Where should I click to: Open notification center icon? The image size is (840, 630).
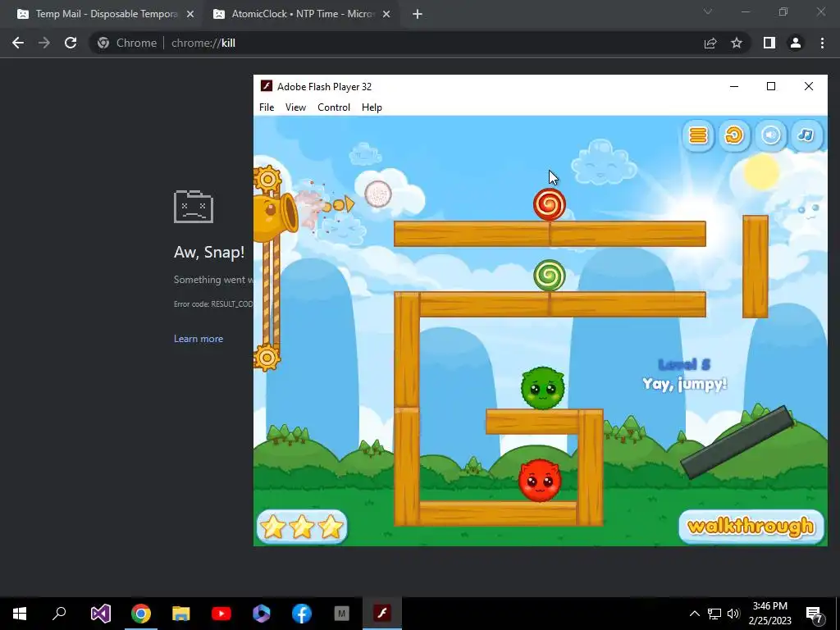tap(815, 614)
